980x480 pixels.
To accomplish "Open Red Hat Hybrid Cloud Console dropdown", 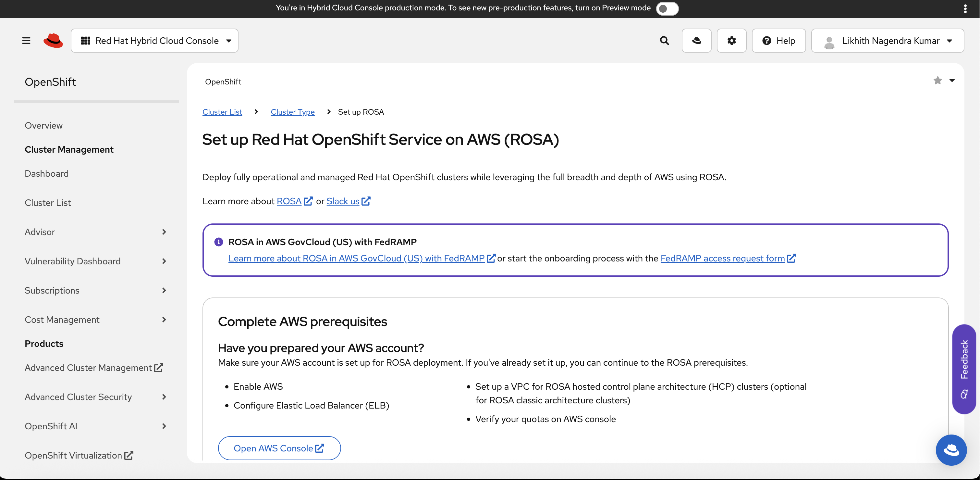I will click(x=154, y=40).
